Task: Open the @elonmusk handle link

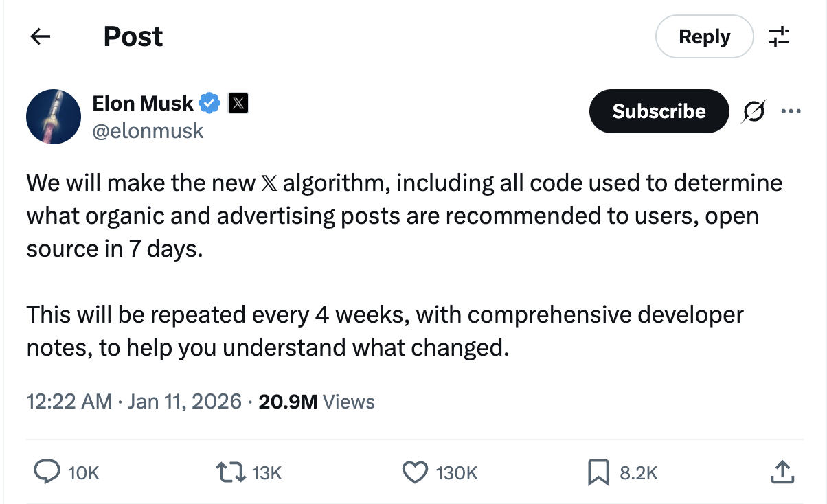Action: (x=148, y=130)
